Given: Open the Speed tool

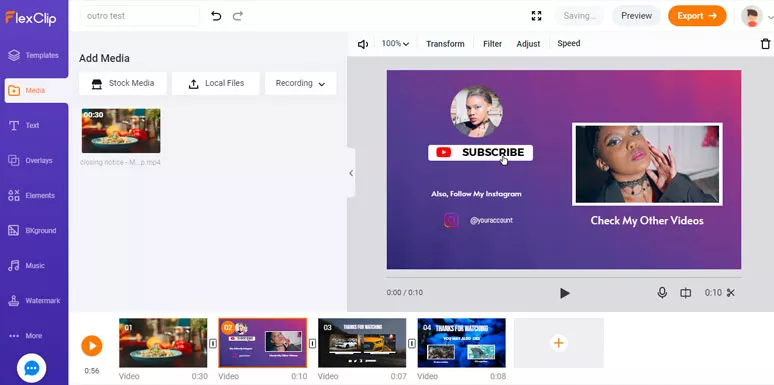Looking at the screenshot, I should [x=569, y=43].
